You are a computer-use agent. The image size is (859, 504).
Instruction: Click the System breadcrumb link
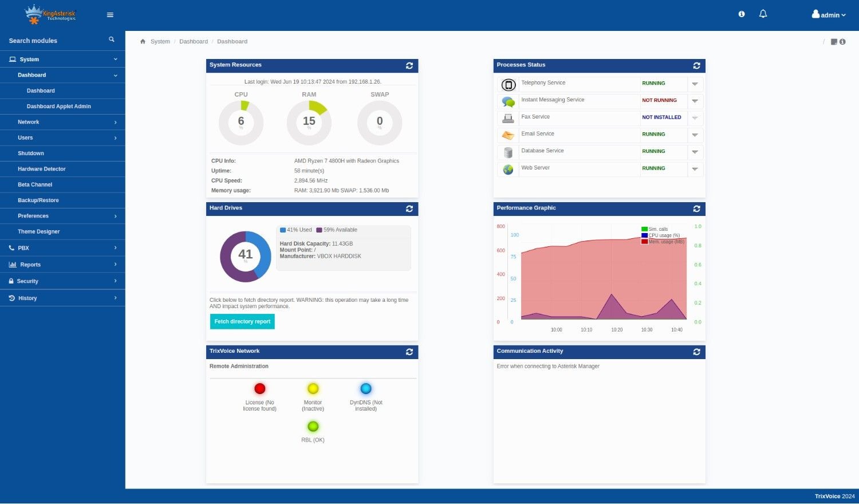(160, 42)
